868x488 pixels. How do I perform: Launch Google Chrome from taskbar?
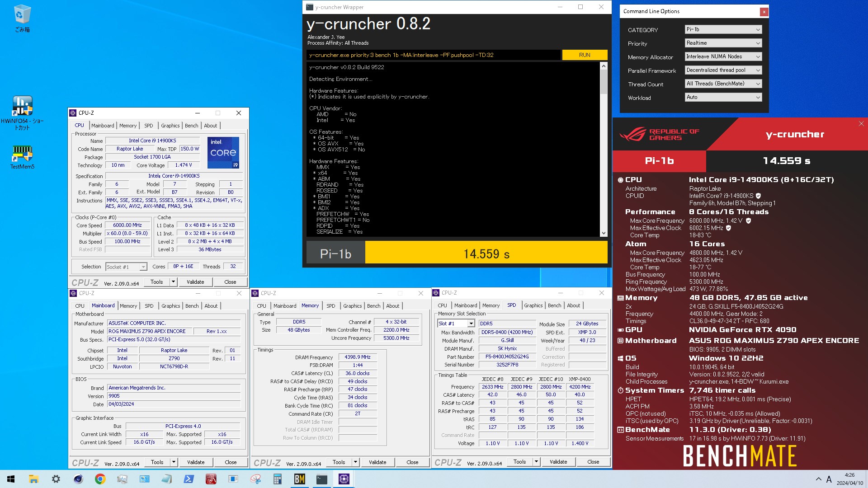[x=100, y=479]
